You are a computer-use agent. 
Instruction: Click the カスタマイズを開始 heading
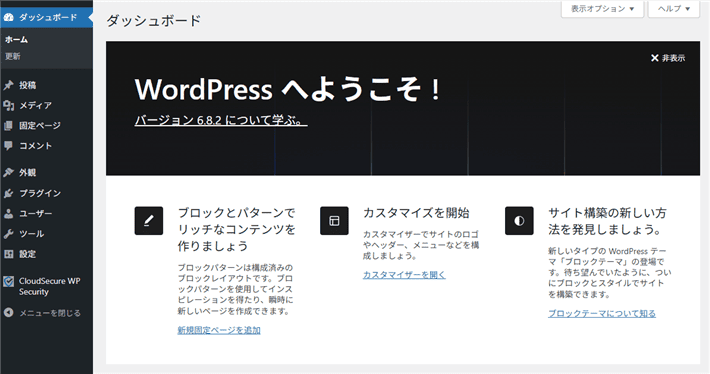pos(416,213)
